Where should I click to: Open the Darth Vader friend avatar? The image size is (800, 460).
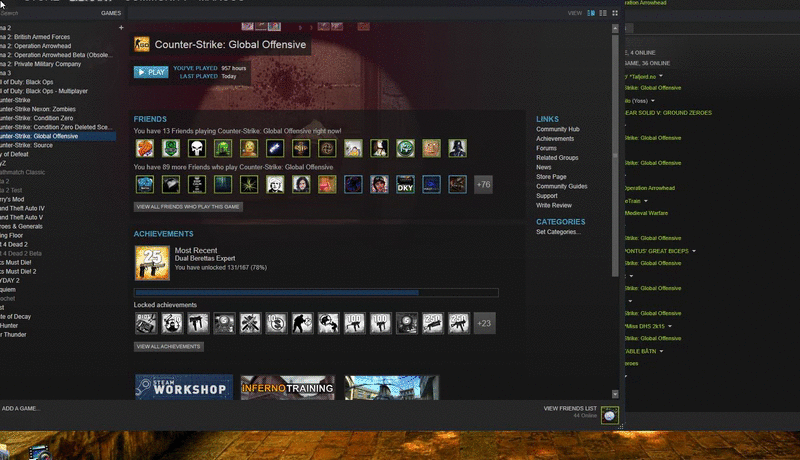457,148
